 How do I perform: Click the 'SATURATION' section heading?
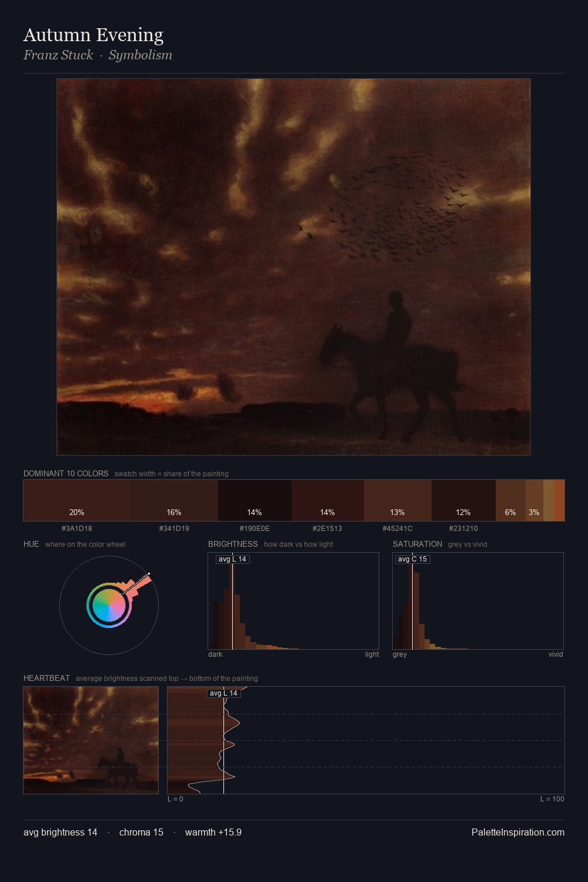(417, 544)
